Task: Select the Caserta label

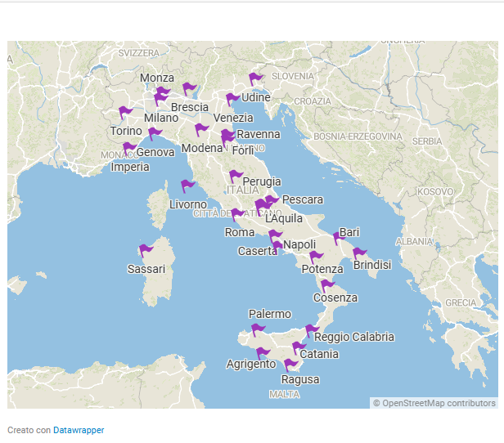Action: pyautogui.click(x=258, y=251)
